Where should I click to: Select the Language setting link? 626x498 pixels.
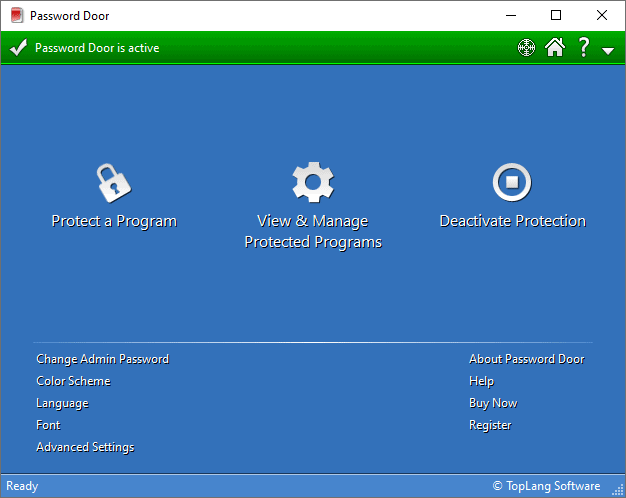point(62,403)
